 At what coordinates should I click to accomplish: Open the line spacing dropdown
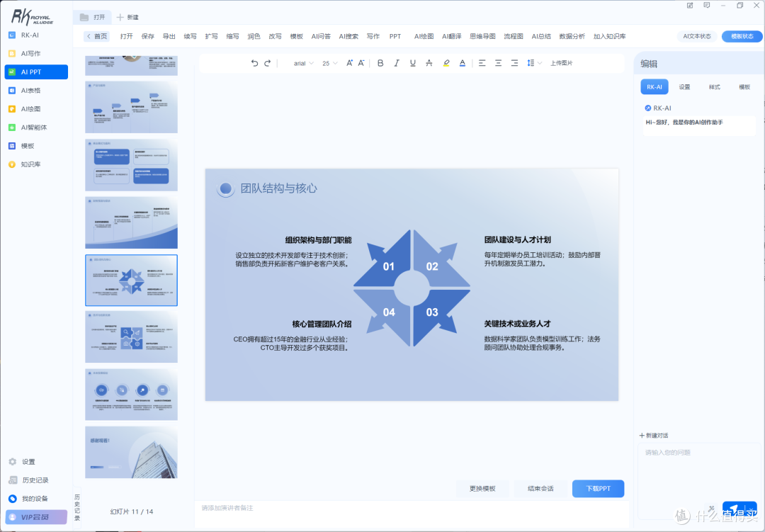pyautogui.click(x=534, y=63)
